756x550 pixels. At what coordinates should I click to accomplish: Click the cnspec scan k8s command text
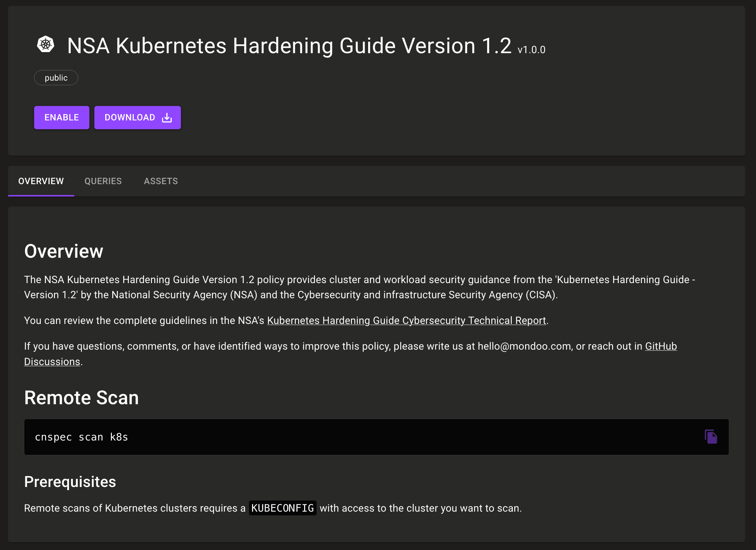[x=81, y=437]
